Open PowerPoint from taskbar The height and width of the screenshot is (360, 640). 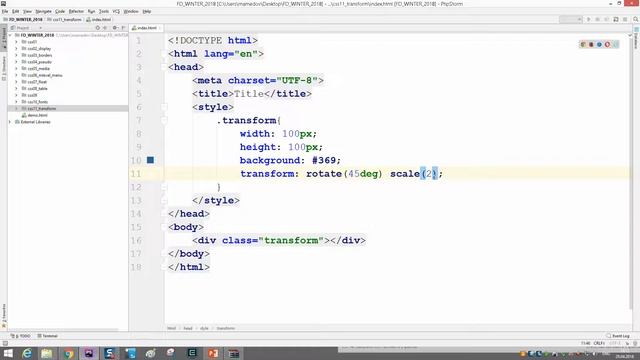(213, 353)
